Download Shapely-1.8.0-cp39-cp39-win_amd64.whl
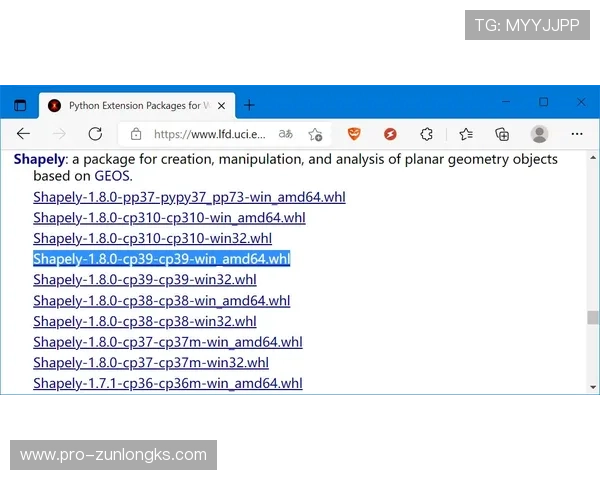The height and width of the screenshot is (480, 600). [161, 259]
